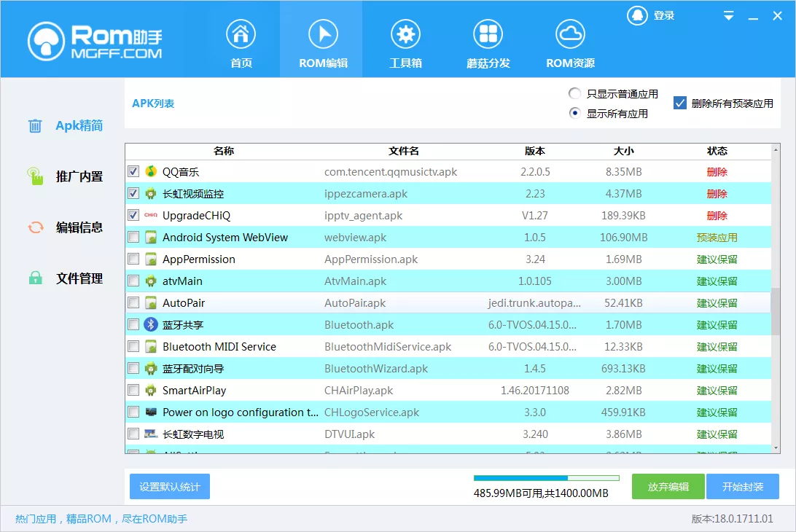Click the 登录 login icon

(x=638, y=15)
